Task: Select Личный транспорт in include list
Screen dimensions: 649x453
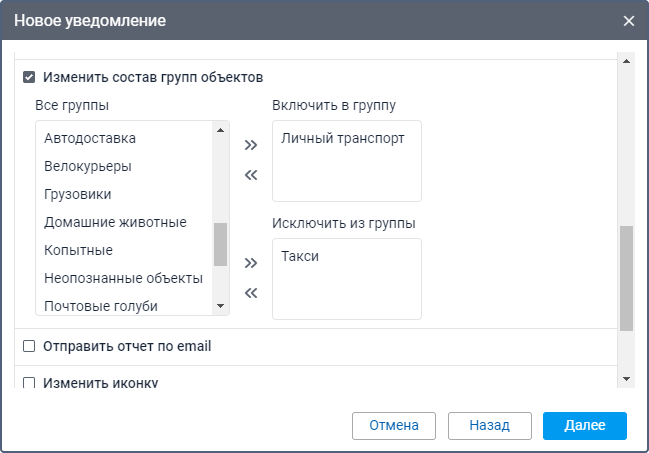Action: coord(343,139)
